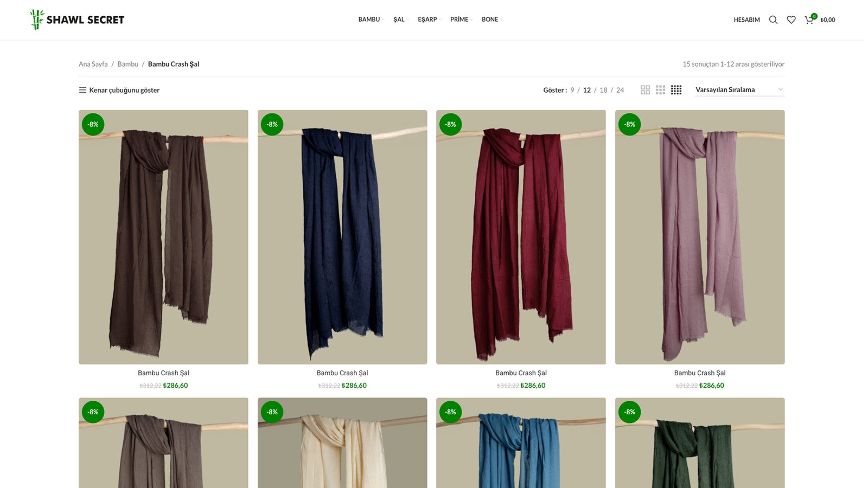The image size is (868, 488).
Task: Click -8% badge on navy shawl
Action: click(x=272, y=124)
